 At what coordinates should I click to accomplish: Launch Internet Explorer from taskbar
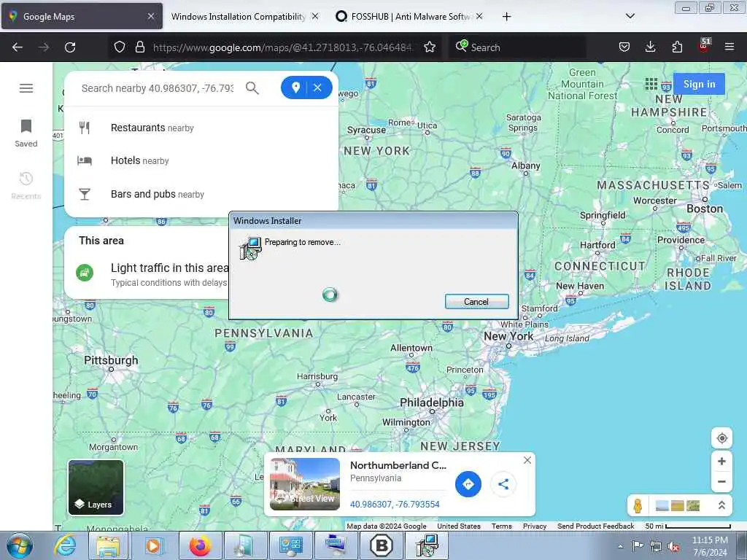point(65,545)
